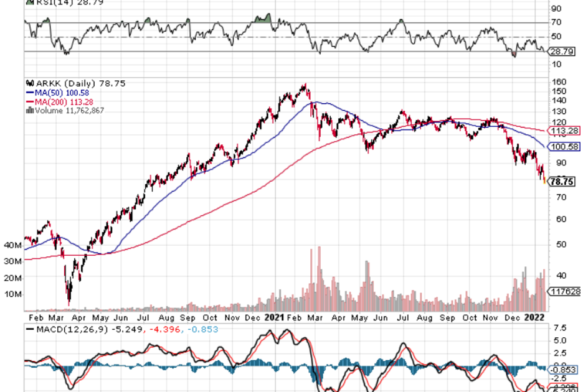Click the volume bars icon in legend

tap(27, 110)
